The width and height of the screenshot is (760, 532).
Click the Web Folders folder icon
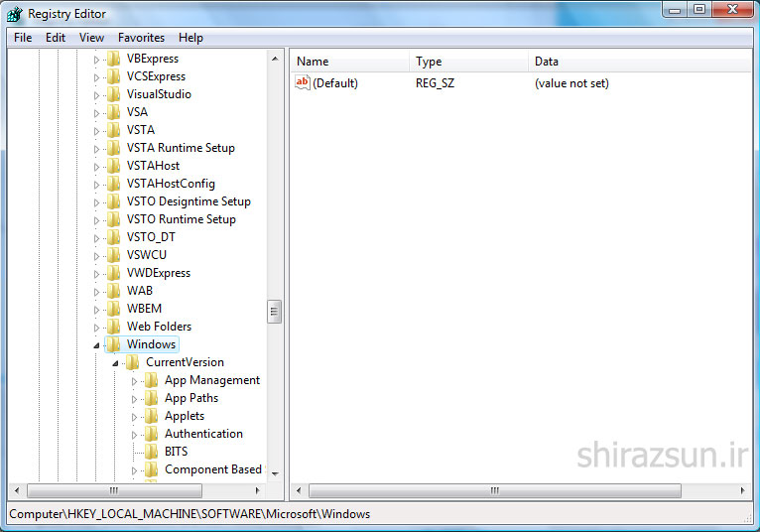[x=114, y=327]
